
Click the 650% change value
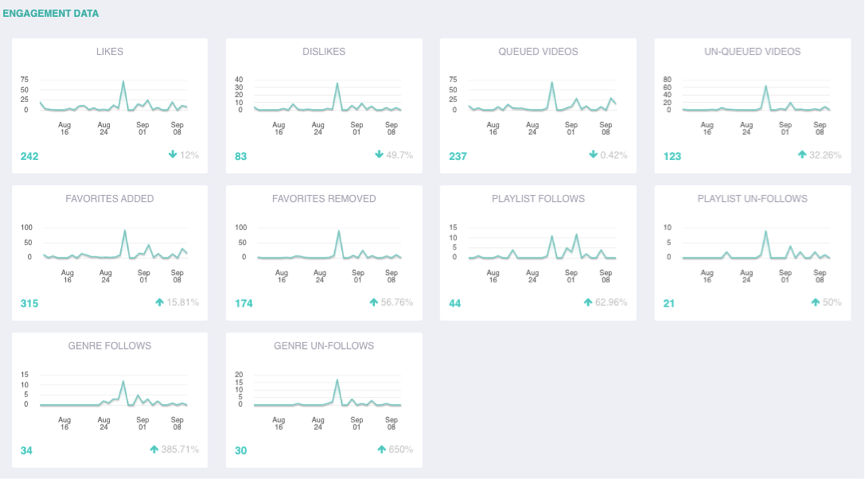coord(401,450)
